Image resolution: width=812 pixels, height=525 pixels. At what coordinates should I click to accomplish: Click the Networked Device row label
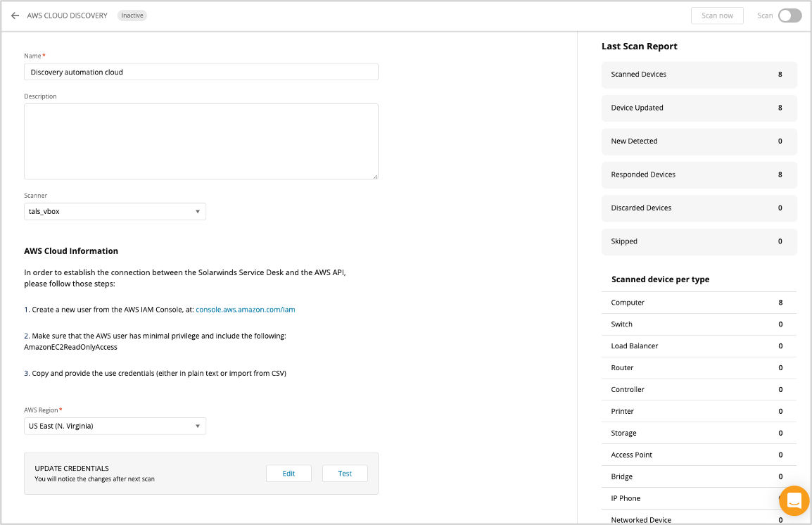coord(641,520)
